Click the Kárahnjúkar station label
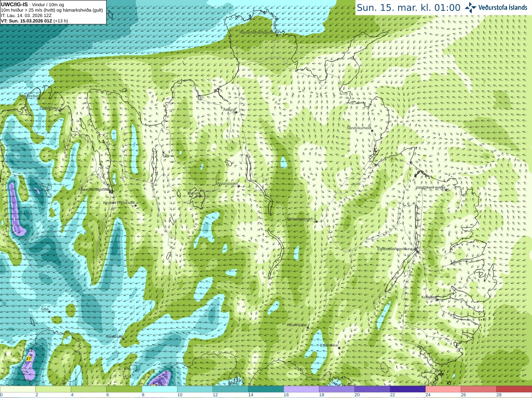The height and width of the screenshot is (398, 532). tap(297, 325)
